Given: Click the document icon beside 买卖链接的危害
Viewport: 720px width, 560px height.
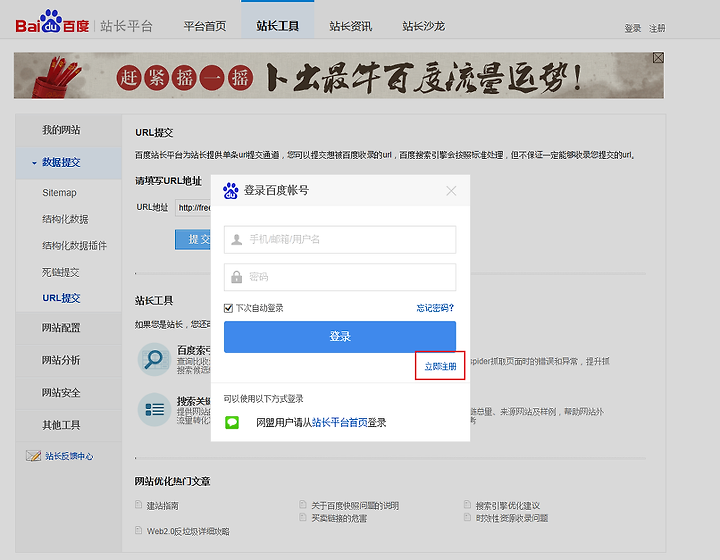Looking at the screenshot, I should (x=303, y=517).
